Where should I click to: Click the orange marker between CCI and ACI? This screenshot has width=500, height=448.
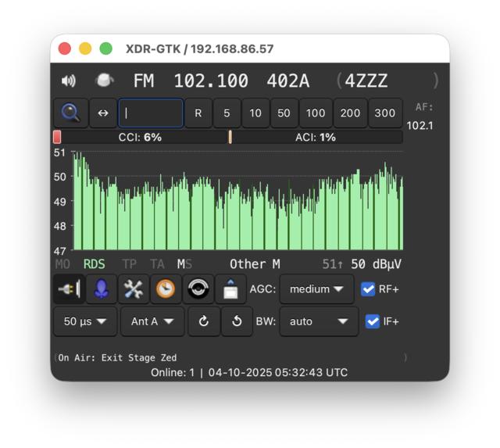coord(230,137)
